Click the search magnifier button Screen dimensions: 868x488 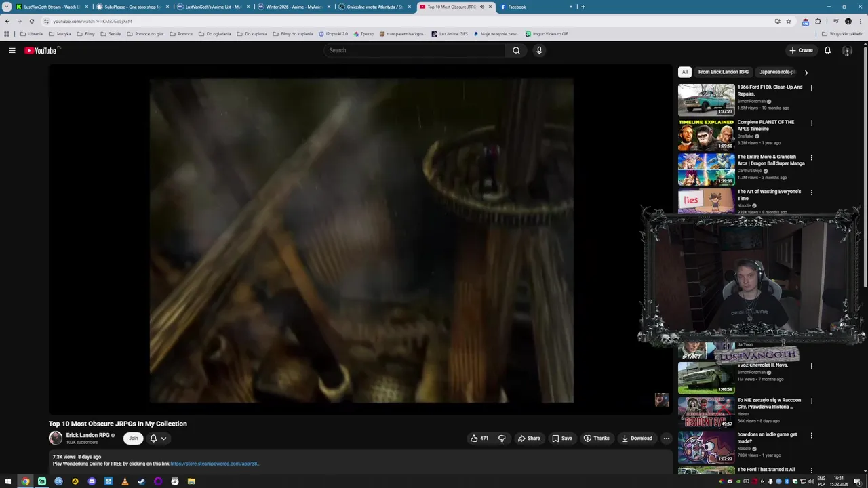516,50
